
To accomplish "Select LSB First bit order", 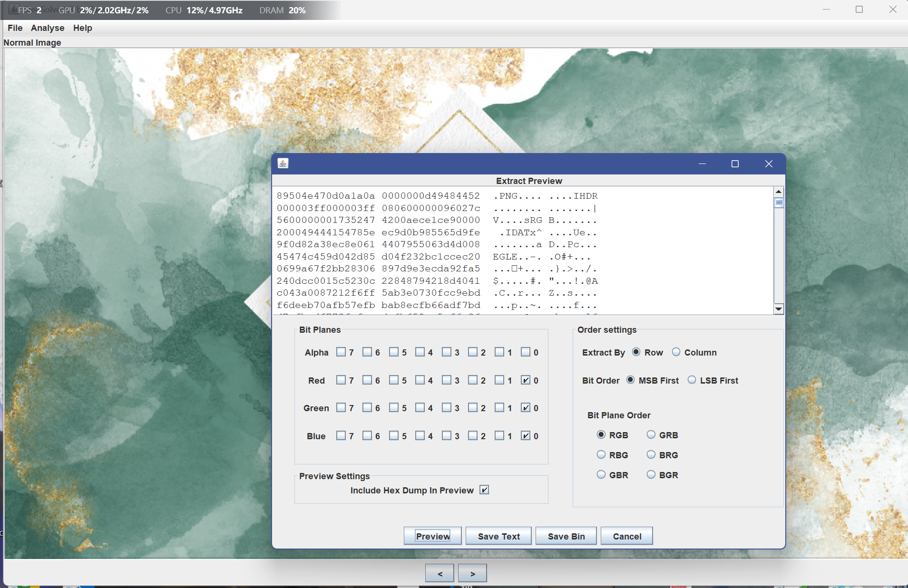I will (x=692, y=380).
